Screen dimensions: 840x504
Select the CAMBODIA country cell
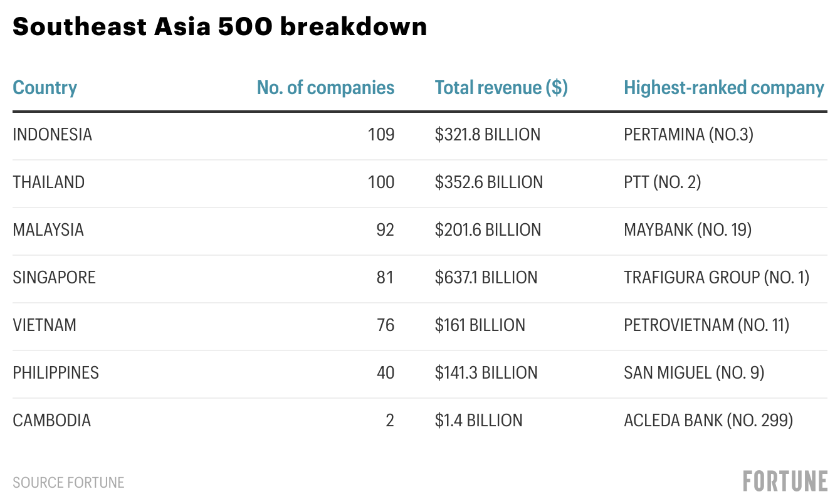pos(51,421)
